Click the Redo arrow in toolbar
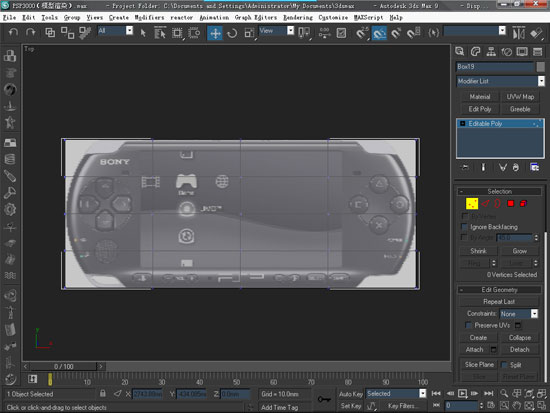Viewport: 550px width, 413px height. coord(31,33)
